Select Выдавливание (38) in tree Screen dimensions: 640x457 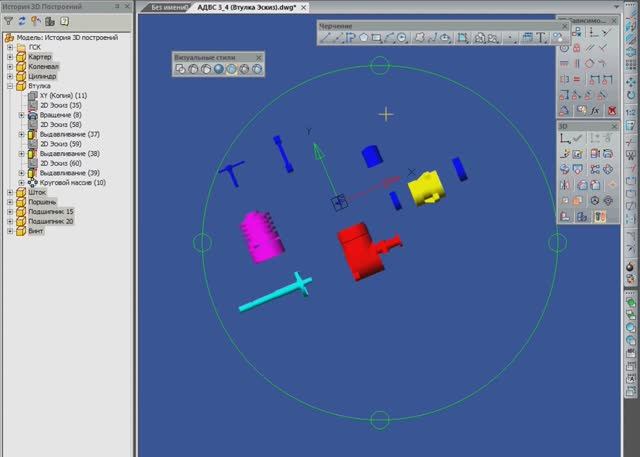(69, 153)
